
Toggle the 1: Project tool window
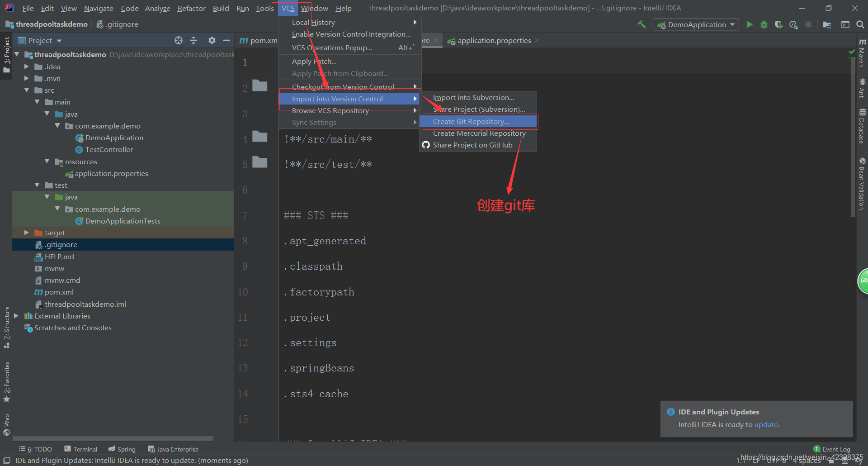tap(6, 54)
